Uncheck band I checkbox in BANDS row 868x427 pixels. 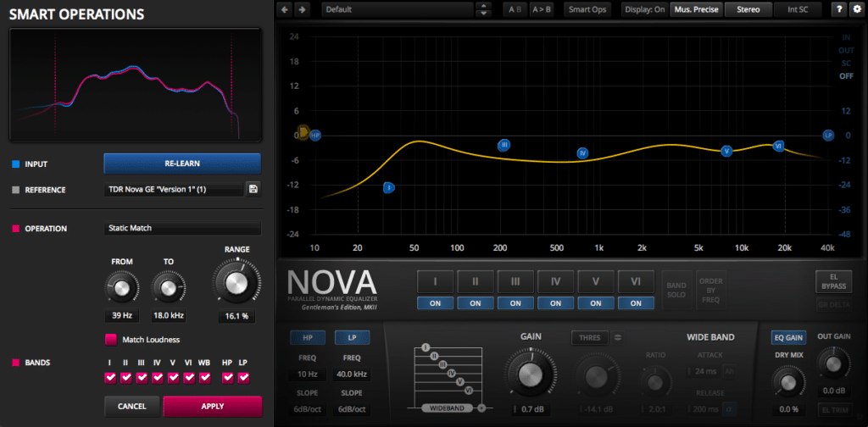tap(109, 378)
